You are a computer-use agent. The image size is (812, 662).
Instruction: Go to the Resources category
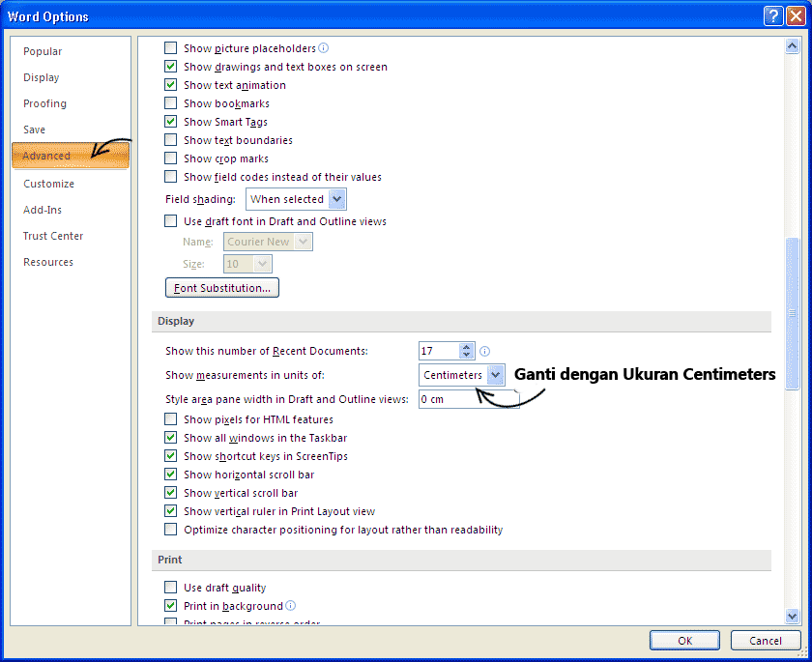71,262
